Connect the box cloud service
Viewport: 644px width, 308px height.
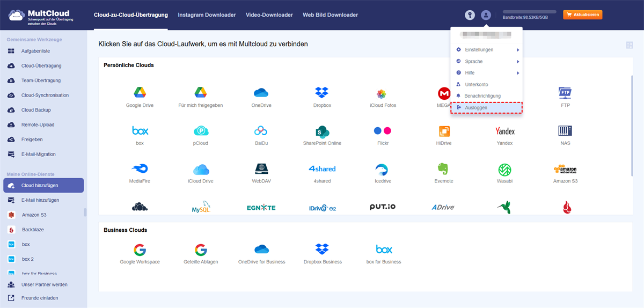pyautogui.click(x=140, y=130)
